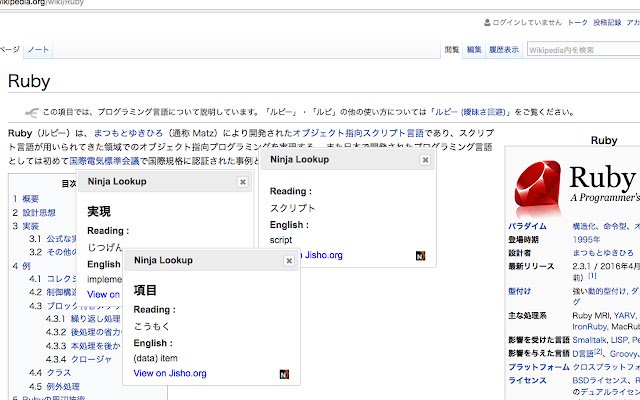
Task: Open View on Jisho.org in 項目 popup
Action: pyautogui.click(x=170, y=373)
